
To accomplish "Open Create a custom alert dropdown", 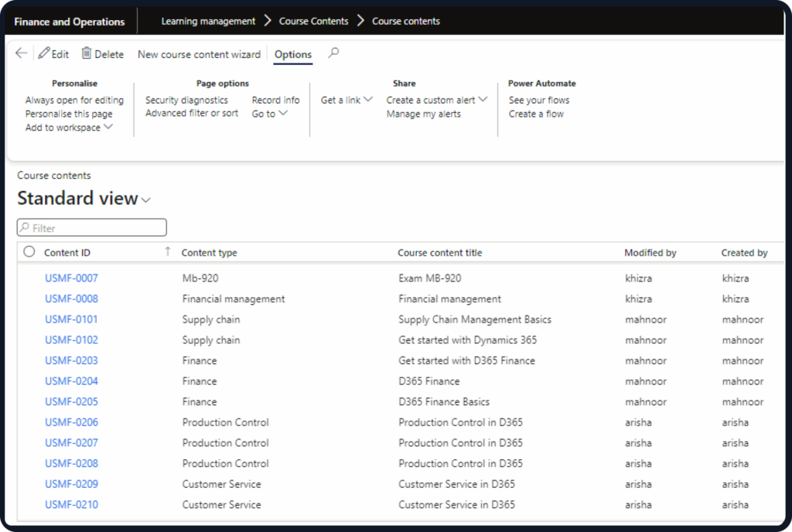I will 483,100.
